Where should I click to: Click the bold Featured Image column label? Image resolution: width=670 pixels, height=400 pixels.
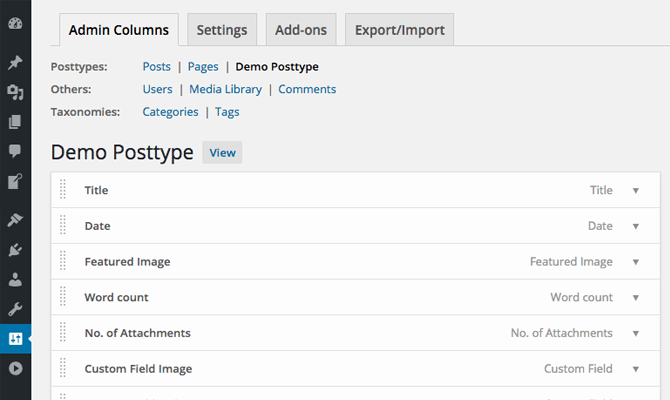coord(127,262)
